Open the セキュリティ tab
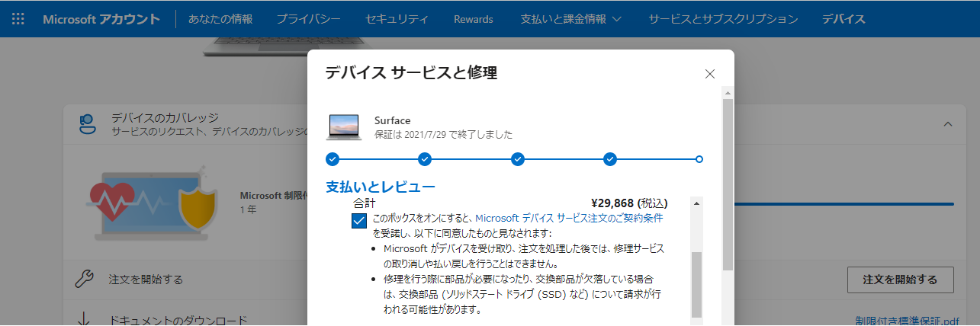This screenshot has height=326, width=980. click(x=397, y=18)
